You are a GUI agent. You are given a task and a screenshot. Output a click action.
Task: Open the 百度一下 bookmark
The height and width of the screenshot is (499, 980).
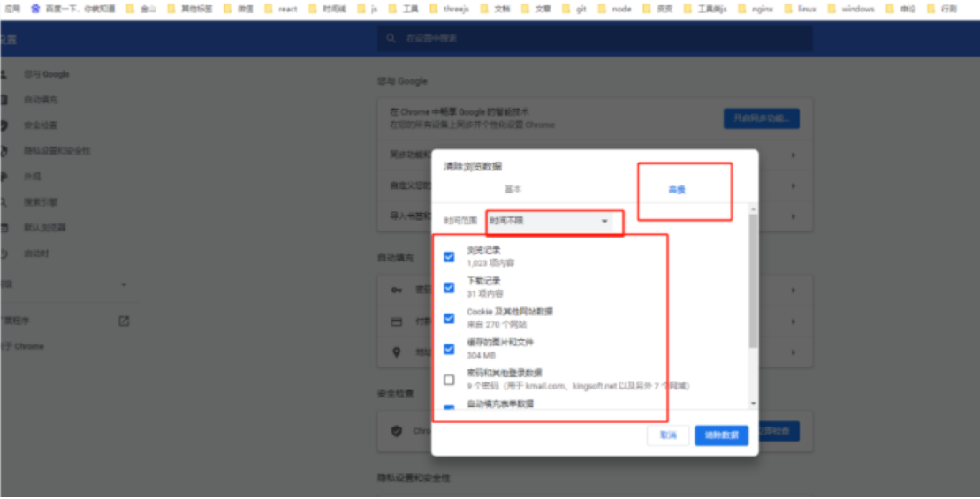(x=72, y=9)
